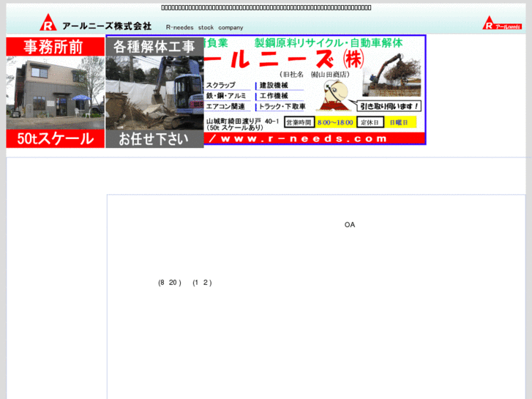
Task: Click the OA text in the content box
Action: click(350, 225)
